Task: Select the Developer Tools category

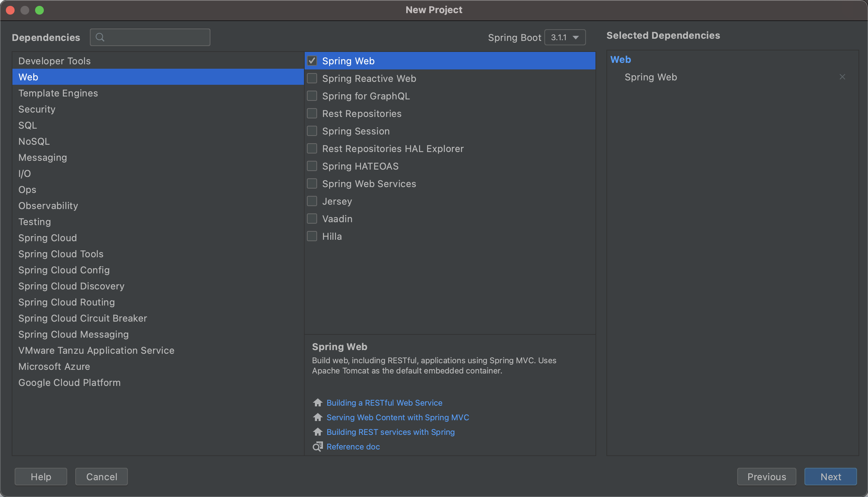Action: (x=54, y=61)
